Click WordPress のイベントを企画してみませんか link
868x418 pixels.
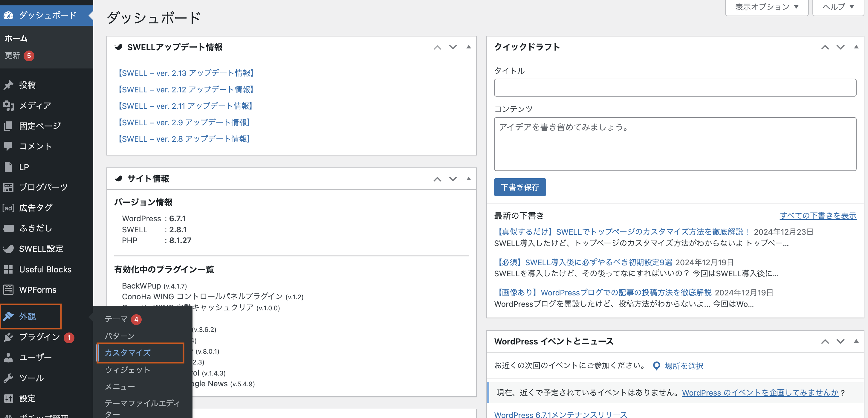coord(760,393)
